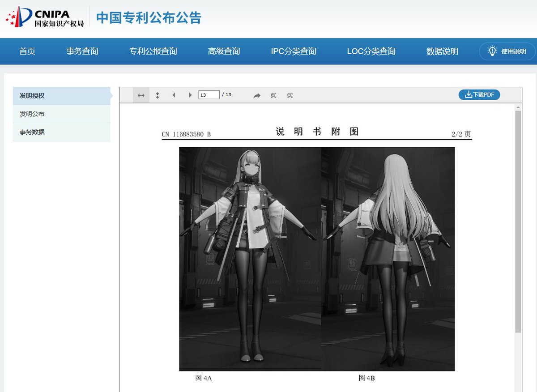Click the CNIPA national emblem logo
This screenshot has width=537, height=392.
tap(18, 15)
